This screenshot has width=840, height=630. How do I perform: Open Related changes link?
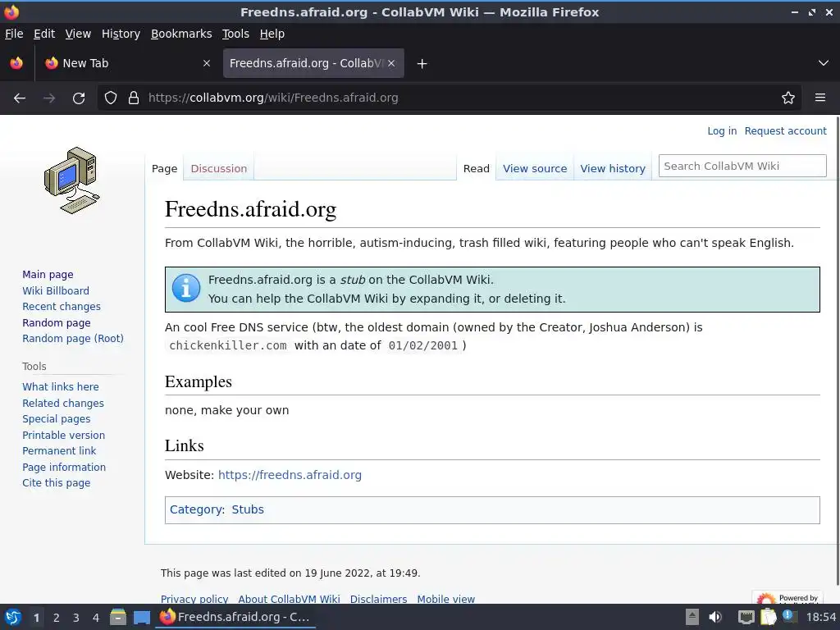coord(62,404)
